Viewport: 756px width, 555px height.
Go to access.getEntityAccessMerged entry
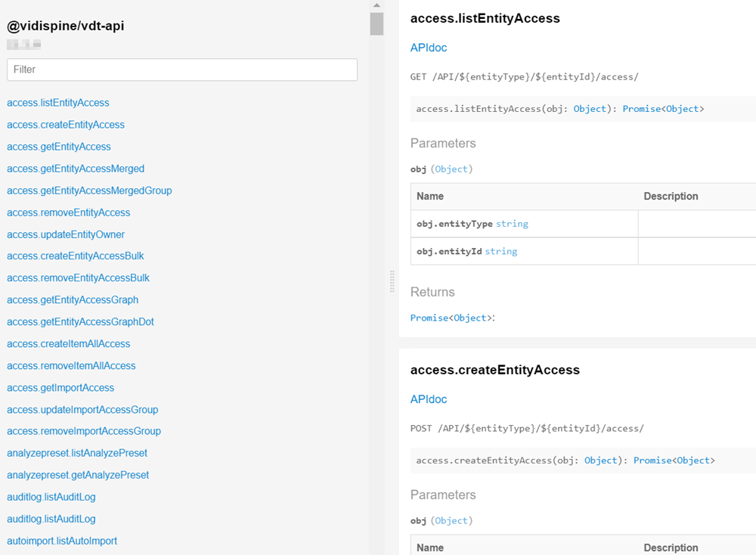76,169
